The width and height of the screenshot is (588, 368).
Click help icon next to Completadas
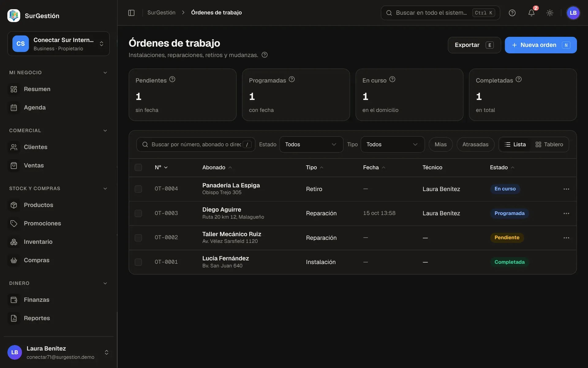coord(518,79)
